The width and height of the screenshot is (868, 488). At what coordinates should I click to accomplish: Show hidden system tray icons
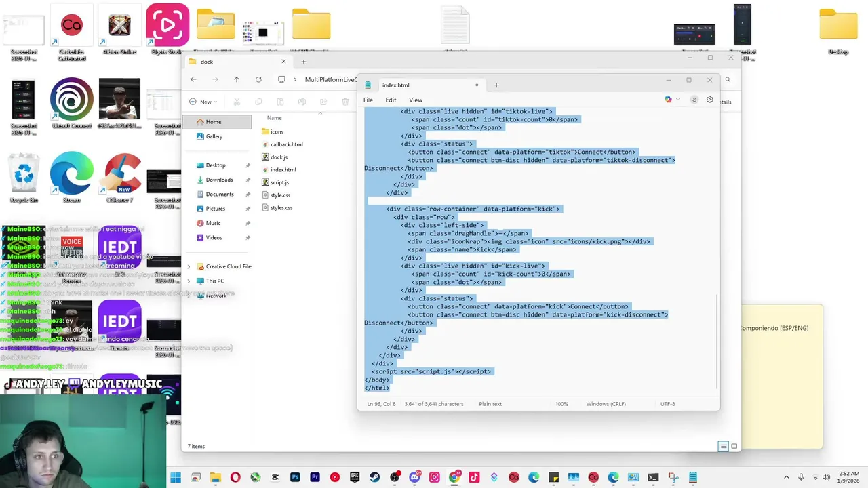(x=787, y=478)
